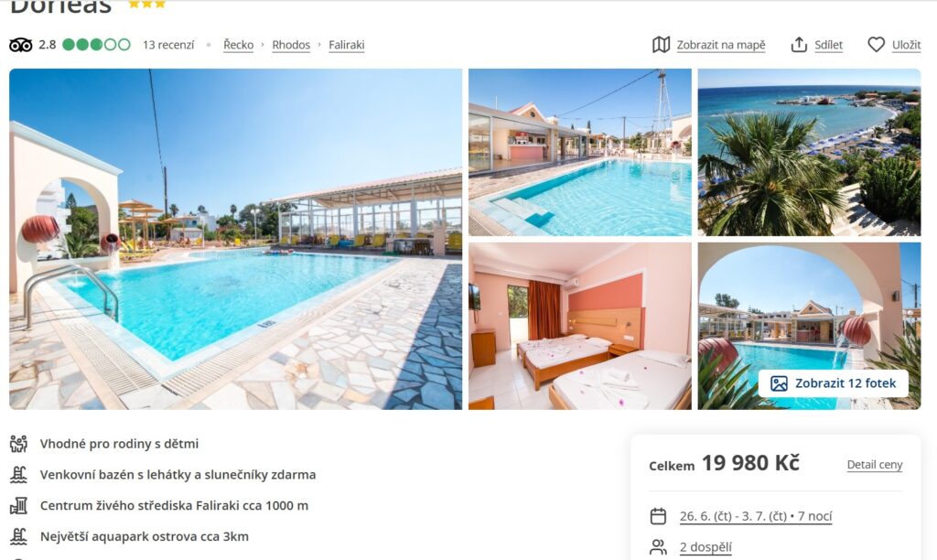937x560 pixels.
Task: Click the heart icon to save hotel
Action: [x=876, y=45]
